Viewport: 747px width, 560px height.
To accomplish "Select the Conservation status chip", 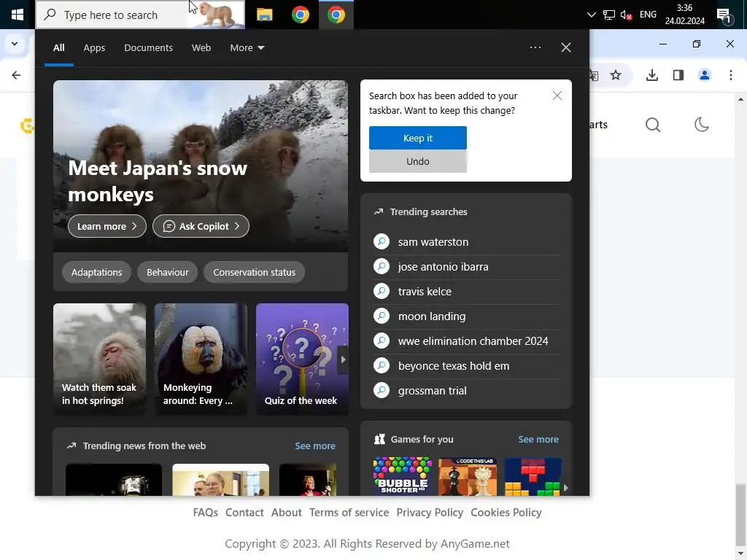I will (254, 273).
